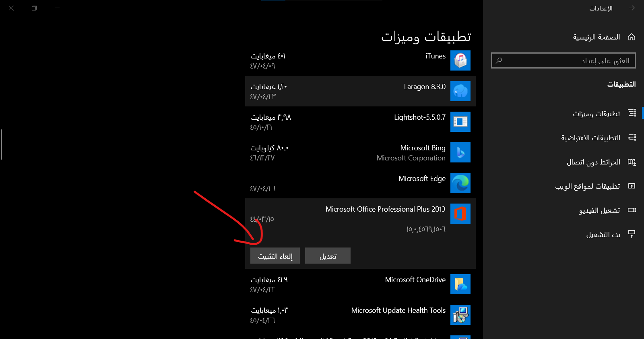Click the back arrow in Settings header
Image resolution: width=644 pixels, height=339 pixels.
pyautogui.click(x=632, y=8)
